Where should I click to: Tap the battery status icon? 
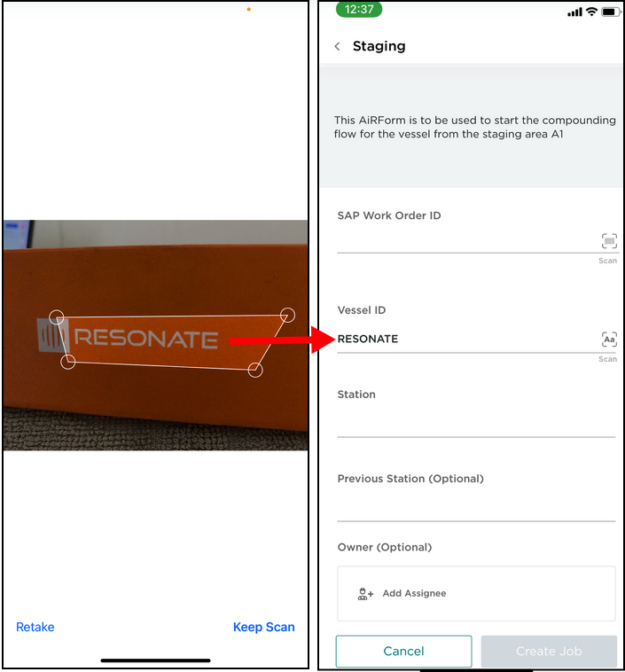pyautogui.click(x=611, y=12)
